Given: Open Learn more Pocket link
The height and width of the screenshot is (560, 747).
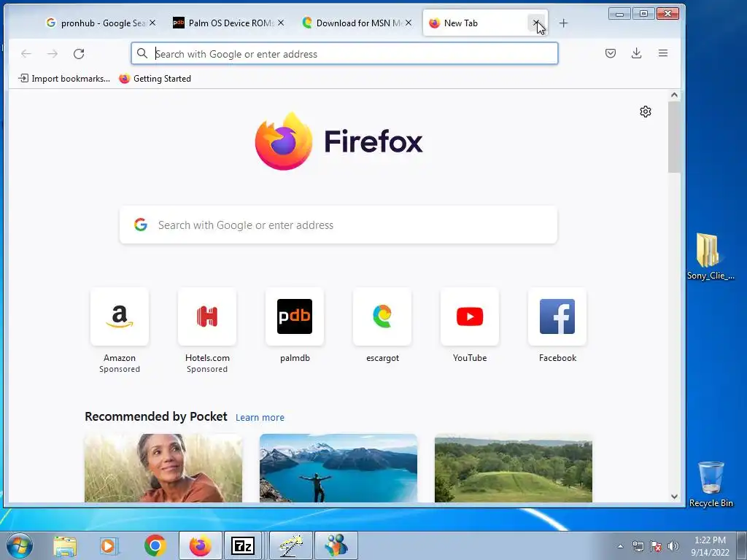Looking at the screenshot, I should (x=260, y=418).
